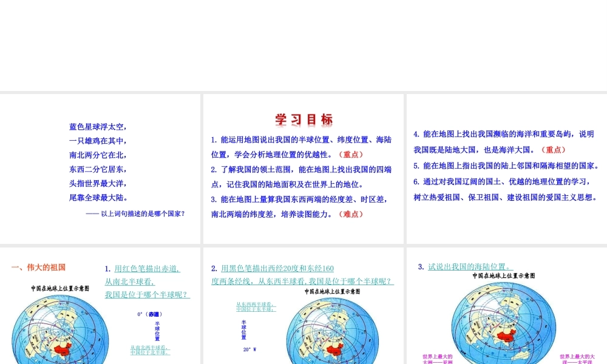
Task: Click the globe map on the 西经20度 slide
Action: click(x=332, y=331)
